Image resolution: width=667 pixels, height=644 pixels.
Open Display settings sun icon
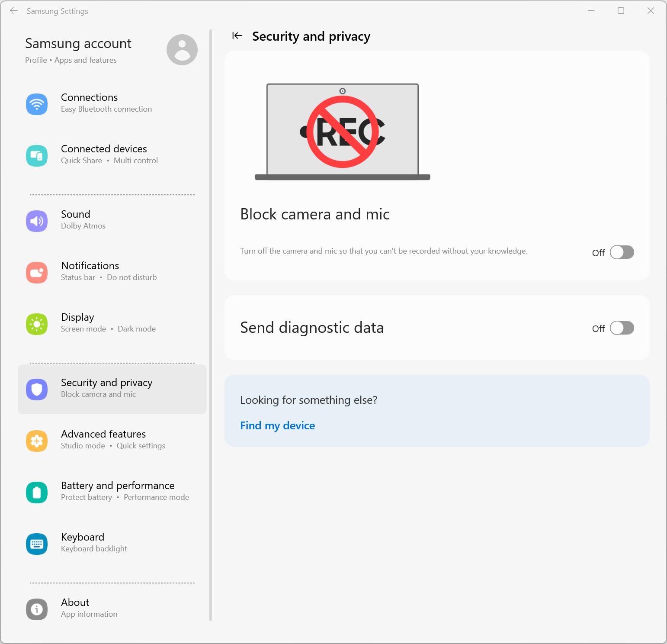(37, 324)
